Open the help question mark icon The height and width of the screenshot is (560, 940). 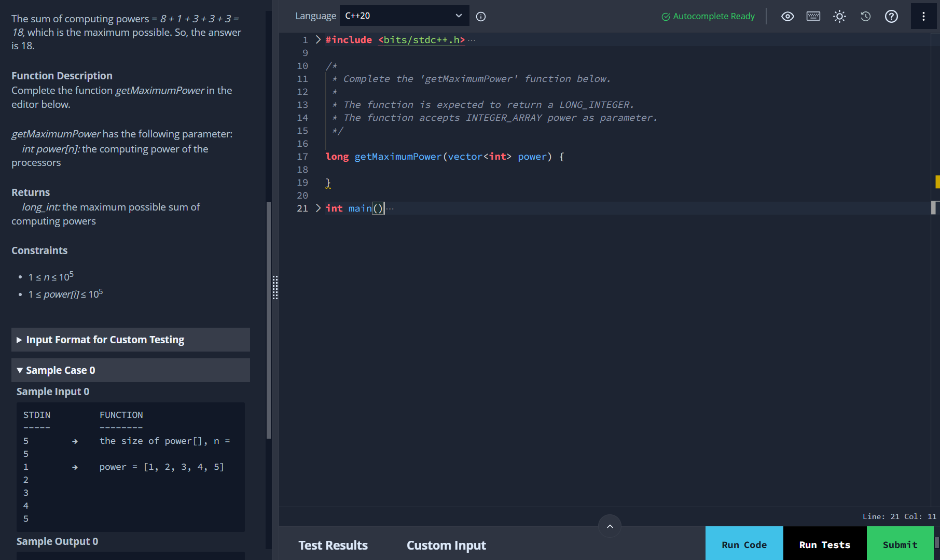pyautogui.click(x=891, y=17)
